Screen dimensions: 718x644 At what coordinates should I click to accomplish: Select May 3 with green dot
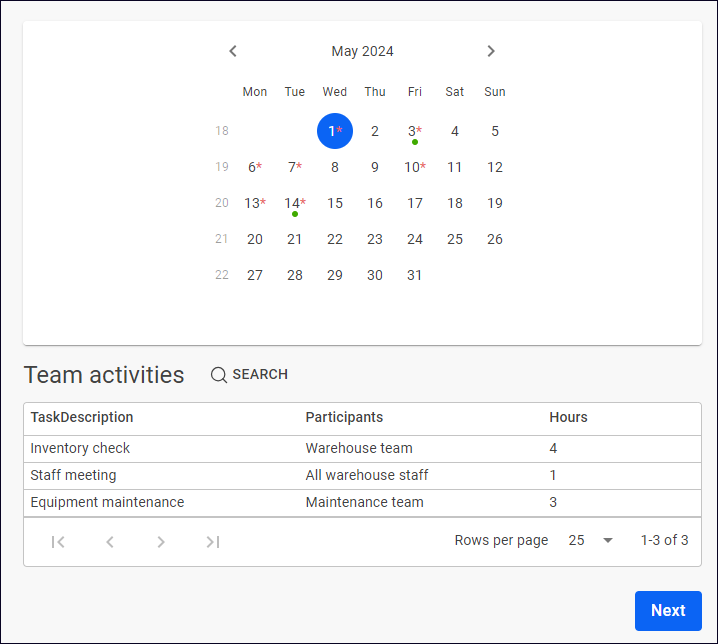click(414, 131)
